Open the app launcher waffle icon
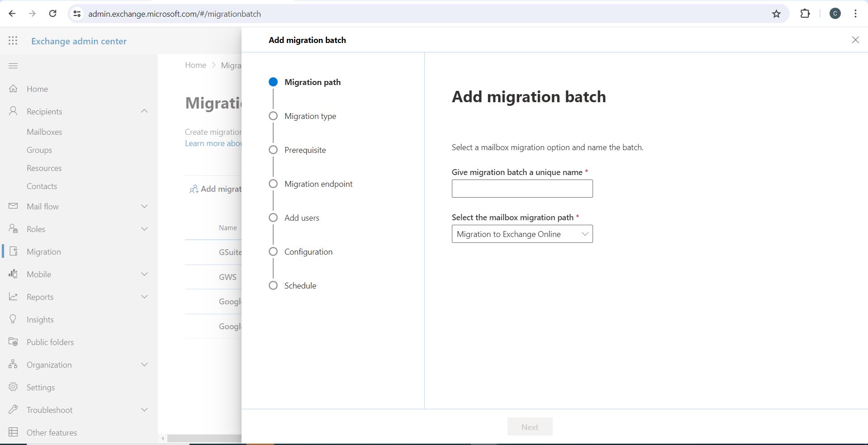Viewport: 868px width, 445px height. pyautogui.click(x=13, y=41)
